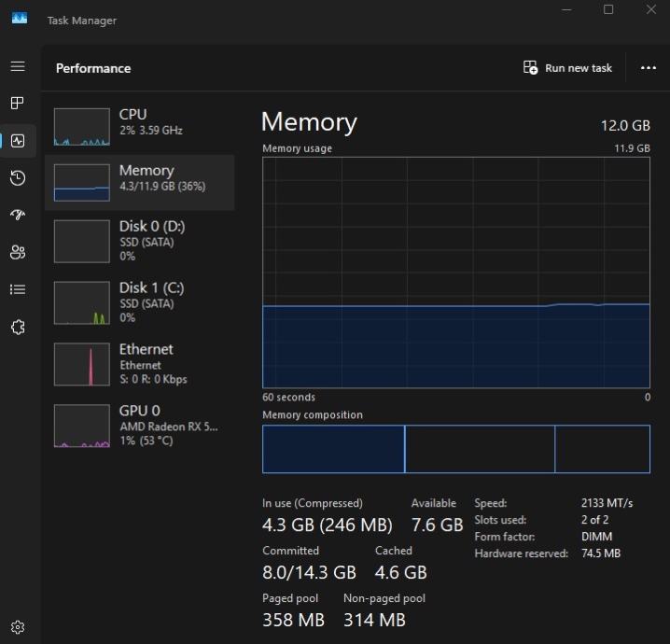Open the App history page icon

pos(17,177)
